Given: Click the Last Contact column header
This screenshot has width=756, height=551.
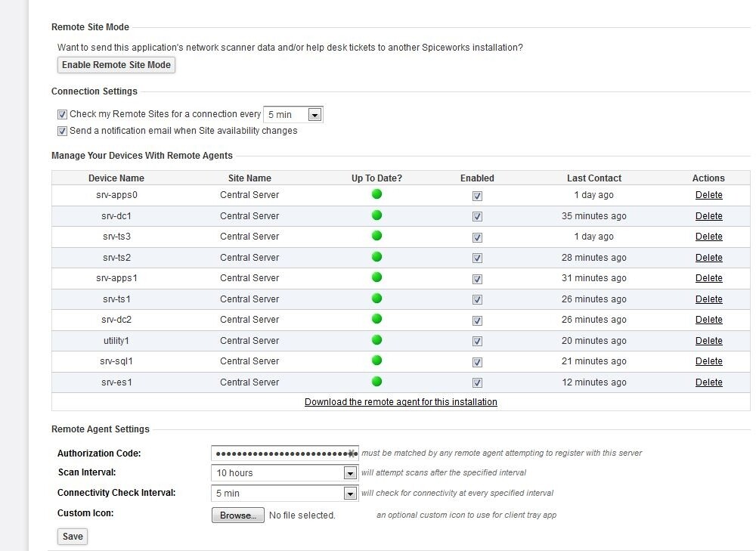Looking at the screenshot, I should pos(594,178).
